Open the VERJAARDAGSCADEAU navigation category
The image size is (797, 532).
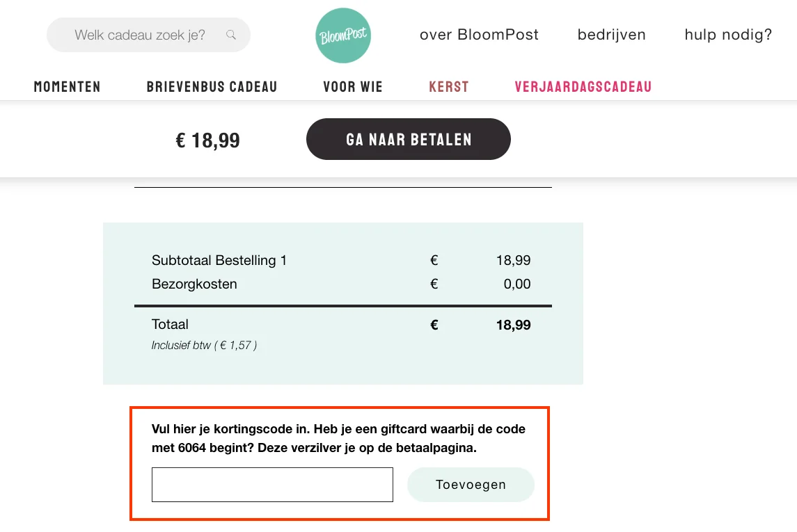pos(583,86)
